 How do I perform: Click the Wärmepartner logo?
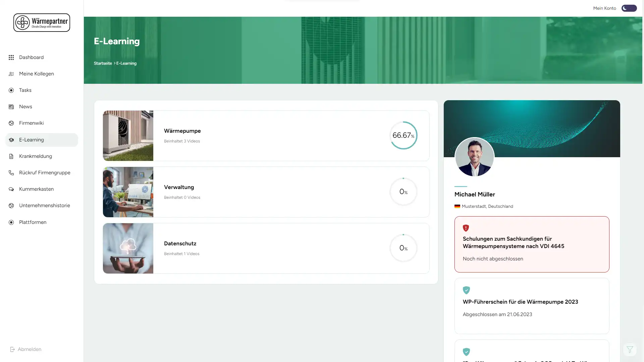tap(42, 22)
